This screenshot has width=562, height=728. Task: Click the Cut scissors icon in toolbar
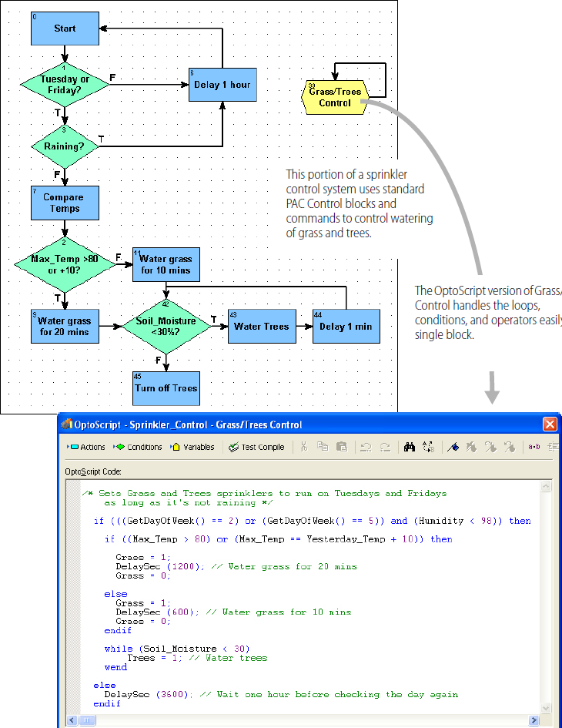(304, 447)
